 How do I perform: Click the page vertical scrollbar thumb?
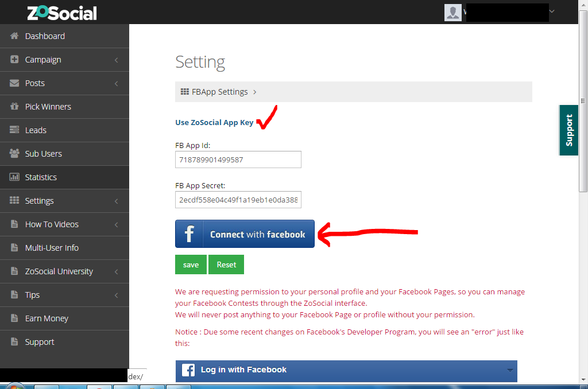tap(583, 101)
